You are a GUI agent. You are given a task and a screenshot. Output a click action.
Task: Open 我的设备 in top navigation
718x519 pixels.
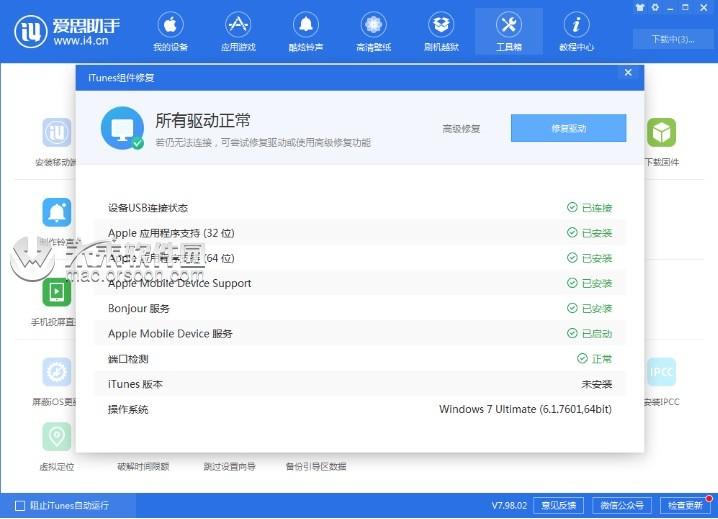[x=170, y=32]
